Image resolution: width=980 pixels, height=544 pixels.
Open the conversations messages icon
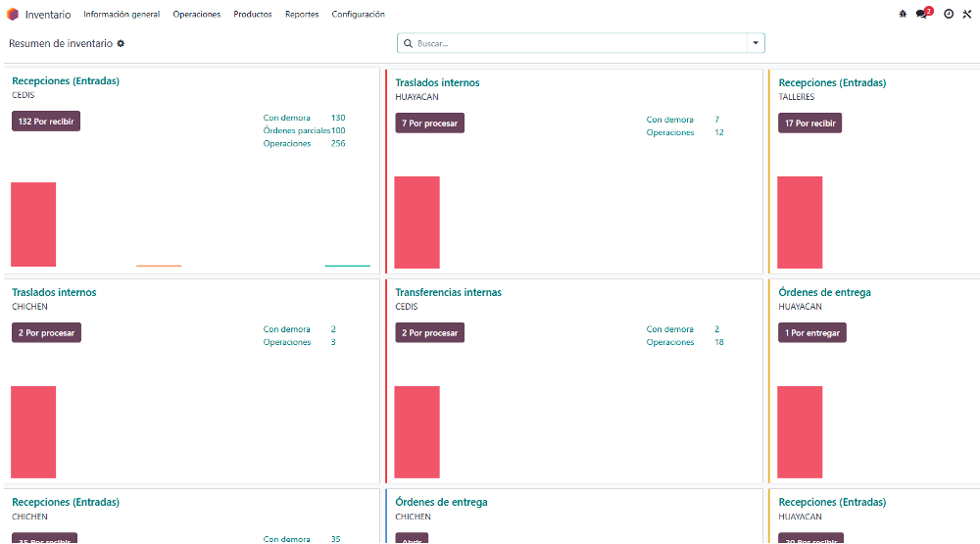[x=923, y=13]
